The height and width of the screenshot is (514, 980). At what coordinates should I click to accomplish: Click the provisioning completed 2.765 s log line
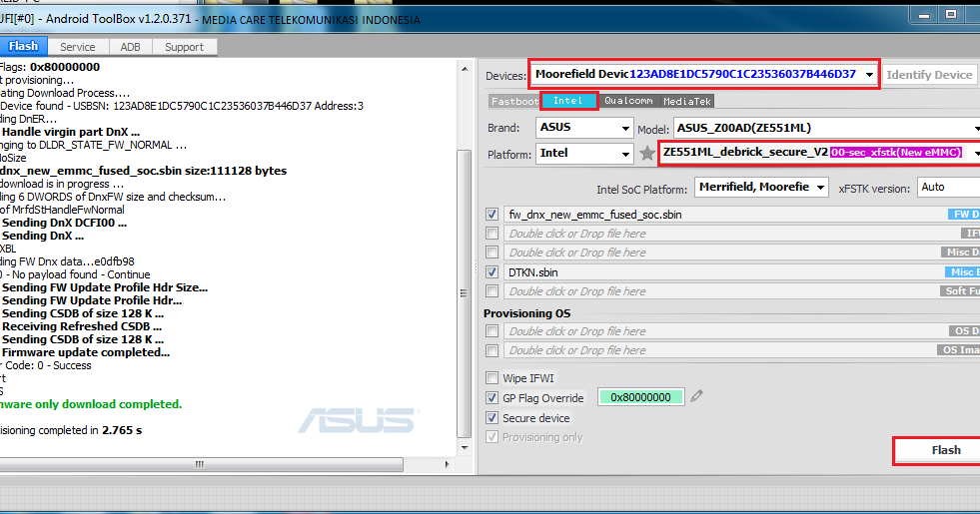(71, 430)
